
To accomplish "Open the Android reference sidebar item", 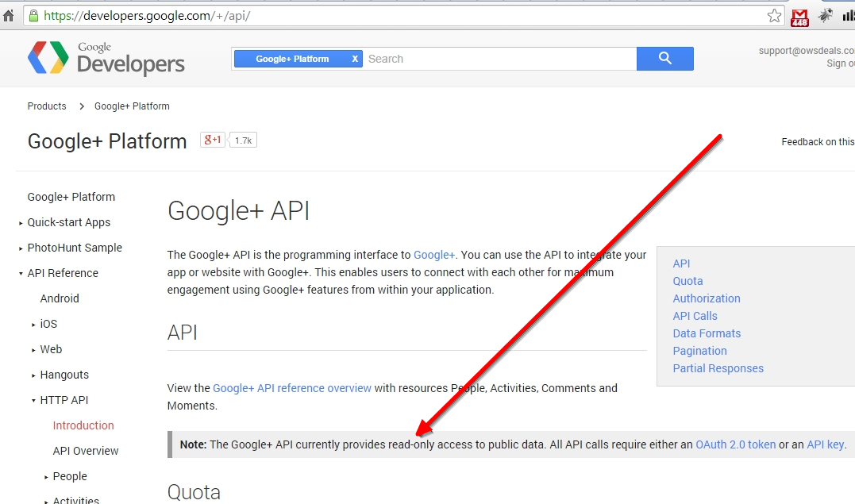I will [x=60, y=298].
